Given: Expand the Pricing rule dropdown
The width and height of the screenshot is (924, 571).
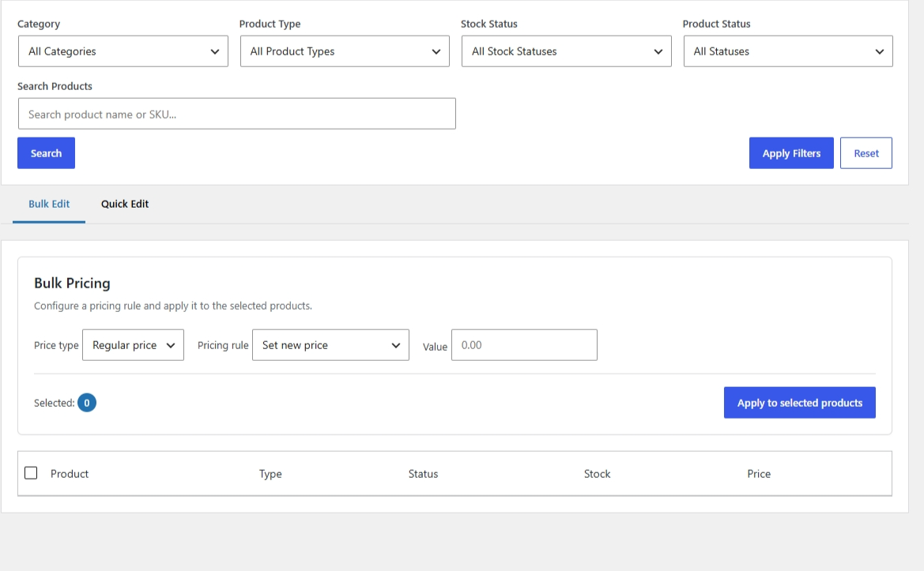Looking at the screenshot, I should [x=330, y=345].
